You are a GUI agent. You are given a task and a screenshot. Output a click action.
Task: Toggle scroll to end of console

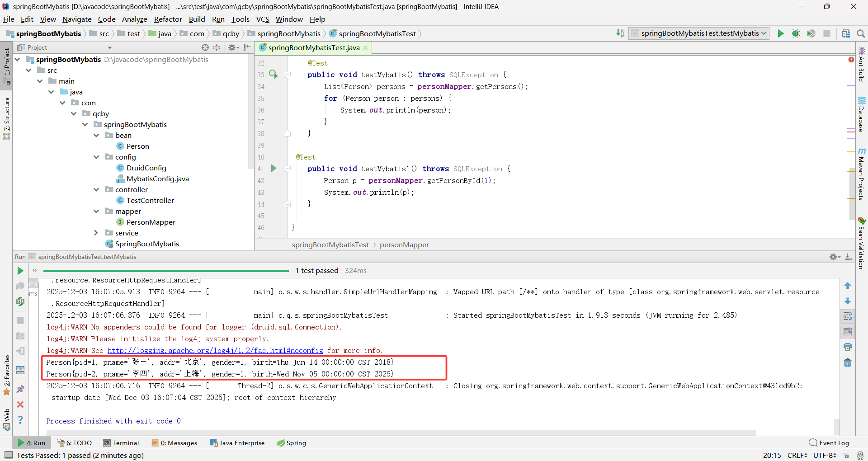point(848,332)
